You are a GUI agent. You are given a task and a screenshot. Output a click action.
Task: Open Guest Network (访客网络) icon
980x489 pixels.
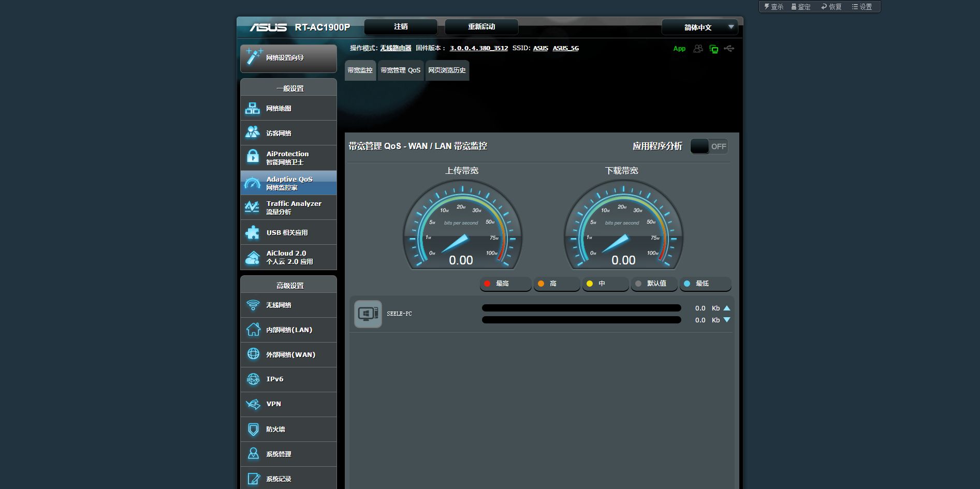click(x=253, y=132)
